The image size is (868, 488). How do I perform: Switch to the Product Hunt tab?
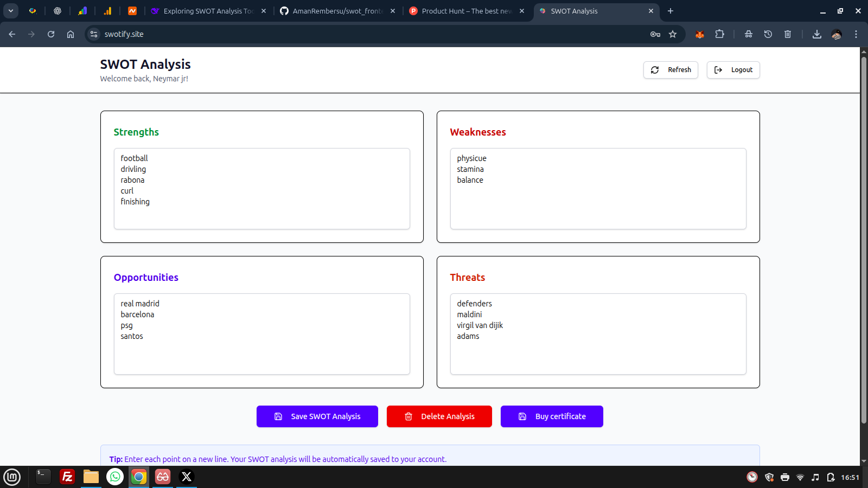point(468,11)
